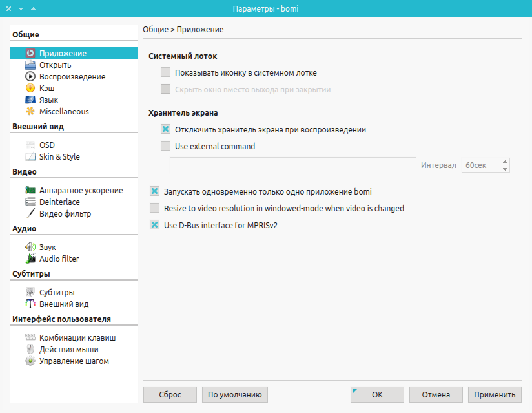Image resolution: width=532 pixels, height=413 pixels.
Task: Close the Параметры window
Action: coord(9,8)
